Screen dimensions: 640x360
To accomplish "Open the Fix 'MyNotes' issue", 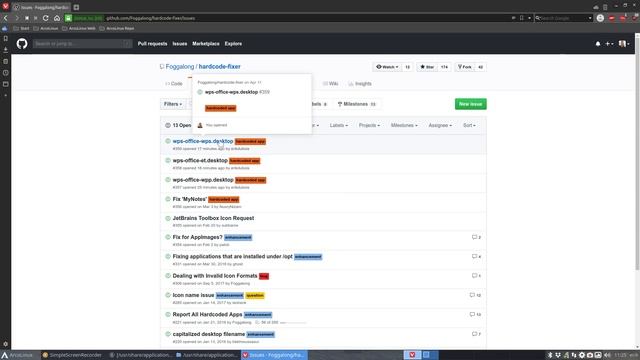I will coord(189,199).
